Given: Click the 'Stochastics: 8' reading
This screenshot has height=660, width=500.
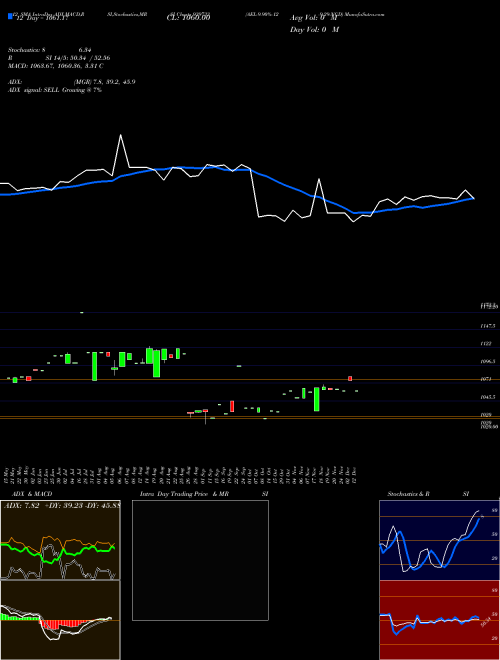Looking at the screenshot, I should coord(29,50).
